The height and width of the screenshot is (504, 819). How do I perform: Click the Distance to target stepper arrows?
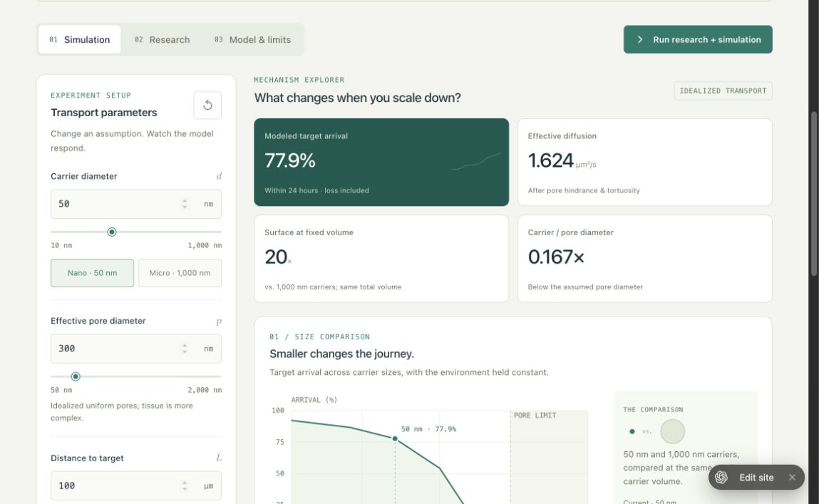(185, 485)
